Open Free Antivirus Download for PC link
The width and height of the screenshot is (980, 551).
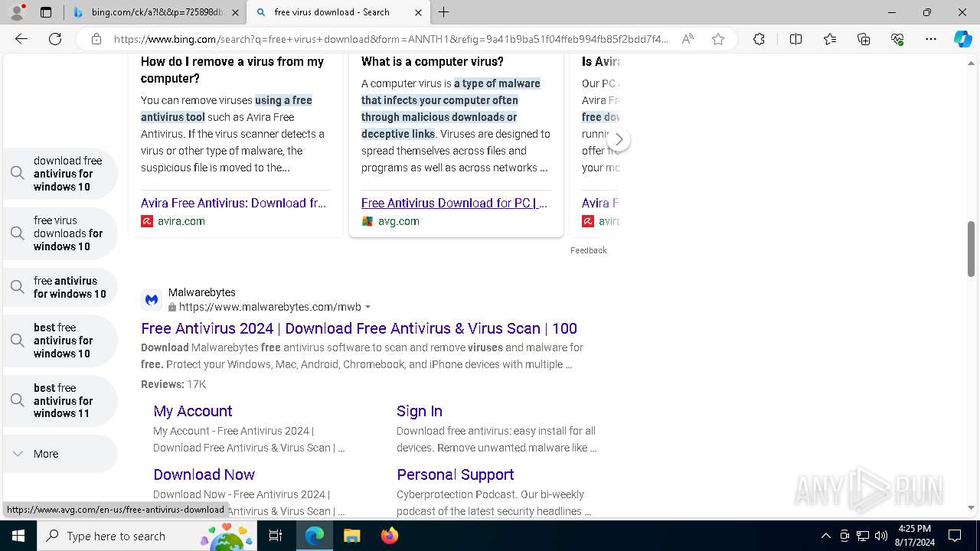pyautogui.click(x=454, y=203)
